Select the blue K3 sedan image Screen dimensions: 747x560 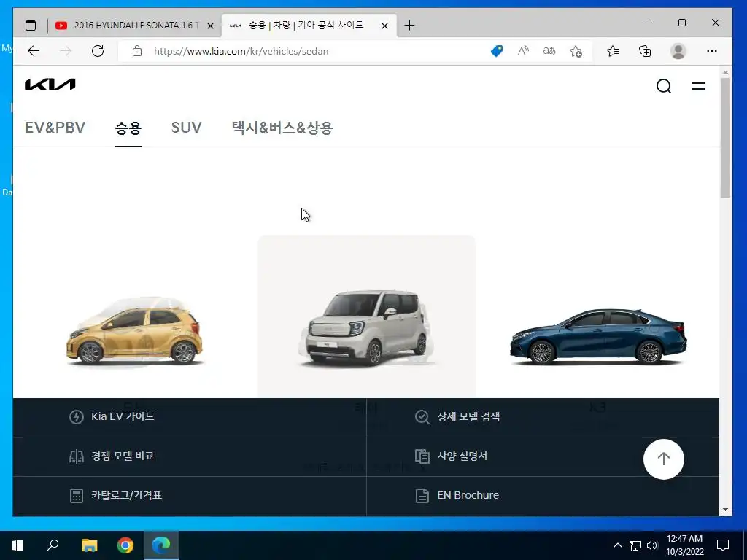click(598, 337)
